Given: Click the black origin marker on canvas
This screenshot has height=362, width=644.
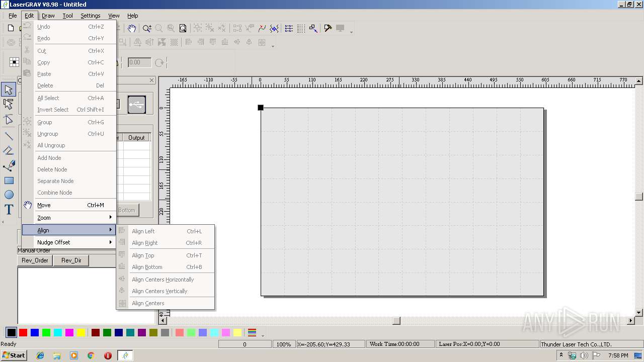Looking at the screenshot, I should click(261, 108).
